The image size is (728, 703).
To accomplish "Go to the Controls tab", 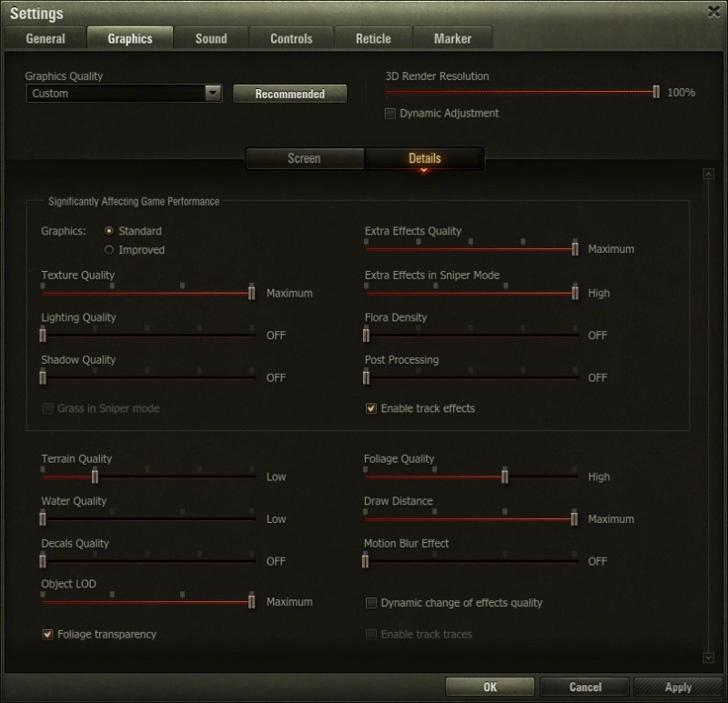I will (x=291, y=38).
